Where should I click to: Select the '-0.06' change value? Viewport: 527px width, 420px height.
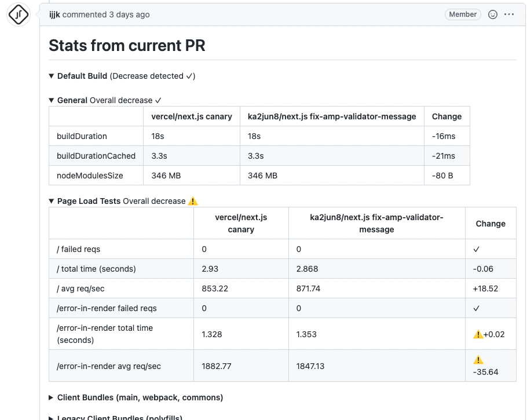click(483, 269)
